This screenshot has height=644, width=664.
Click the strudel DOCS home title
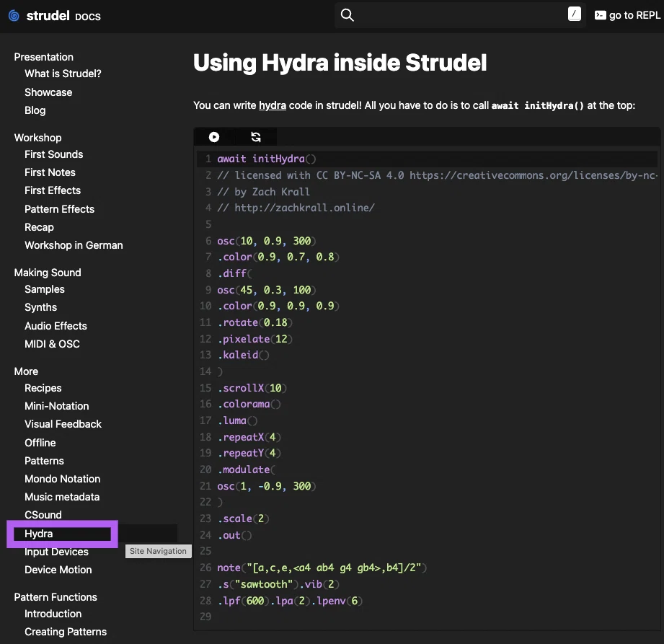pos(63,16)
